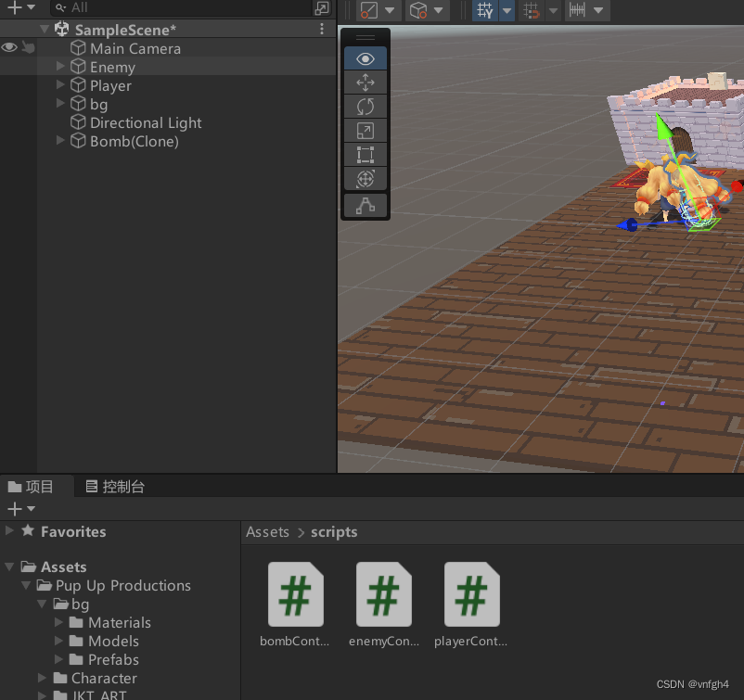Image resolution: width=744 pixels, height=700 pixels.
Task: Focus the hierarchy search field
Action: pos(180,7)
